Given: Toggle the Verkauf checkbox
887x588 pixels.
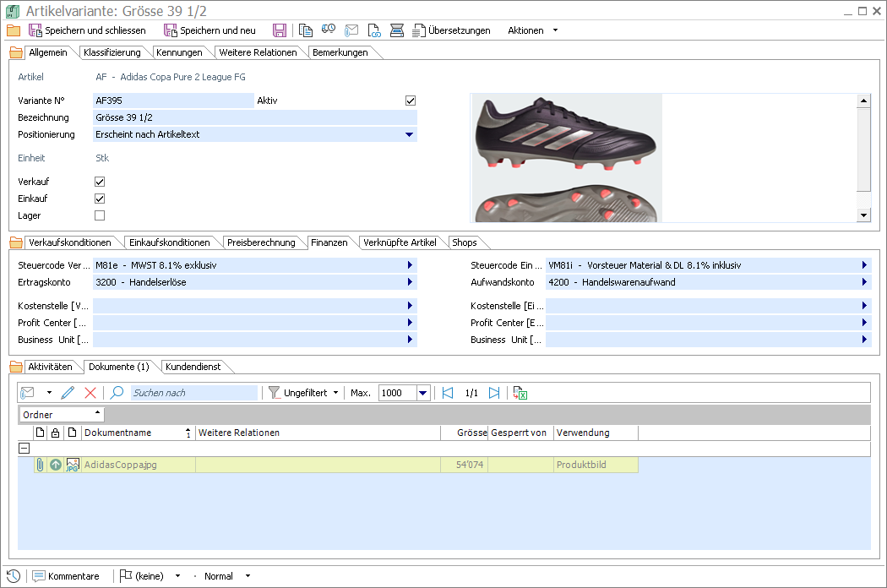Looking at the screenshot, I should [100, 182].
